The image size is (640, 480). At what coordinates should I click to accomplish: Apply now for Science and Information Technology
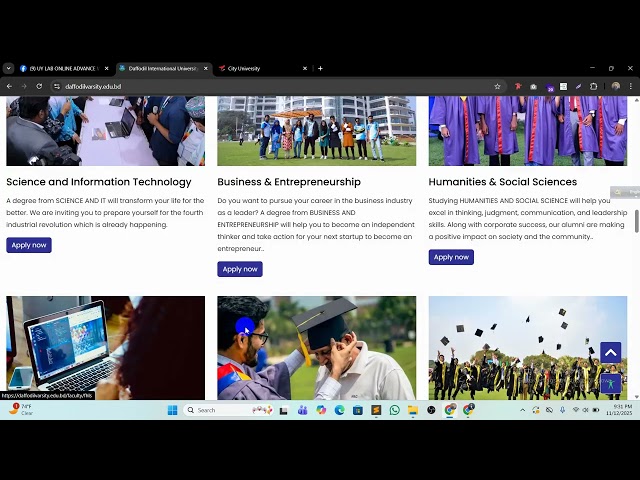coord(29,245)
